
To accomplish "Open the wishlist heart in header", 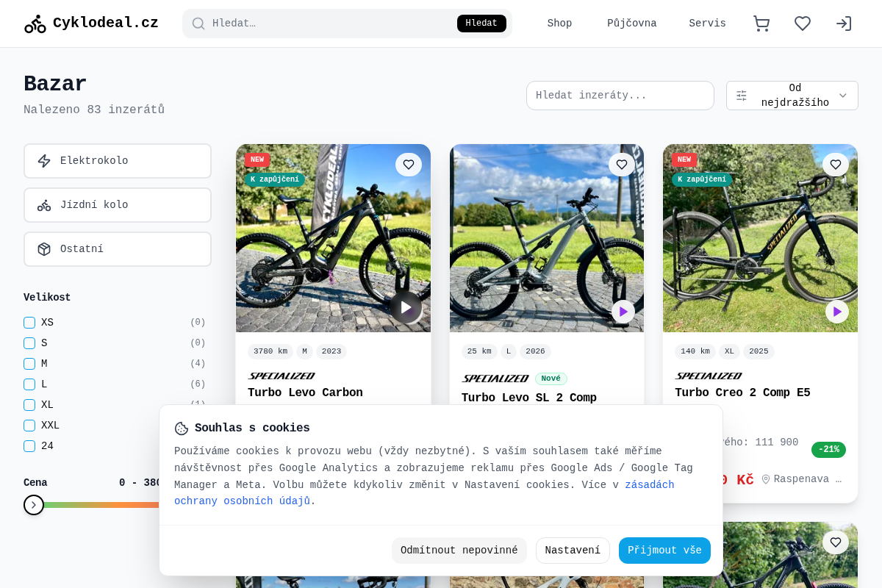I will click(x=803, y=24).
